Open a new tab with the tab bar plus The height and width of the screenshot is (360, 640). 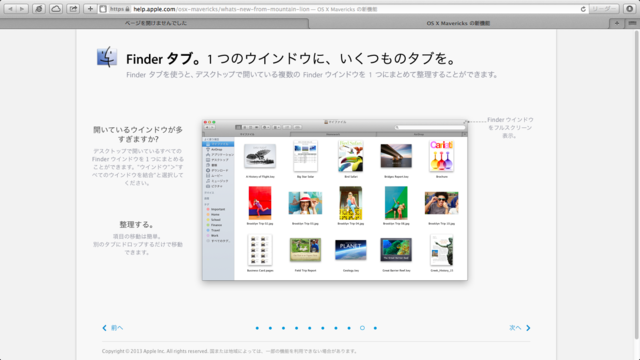[617, 23]
